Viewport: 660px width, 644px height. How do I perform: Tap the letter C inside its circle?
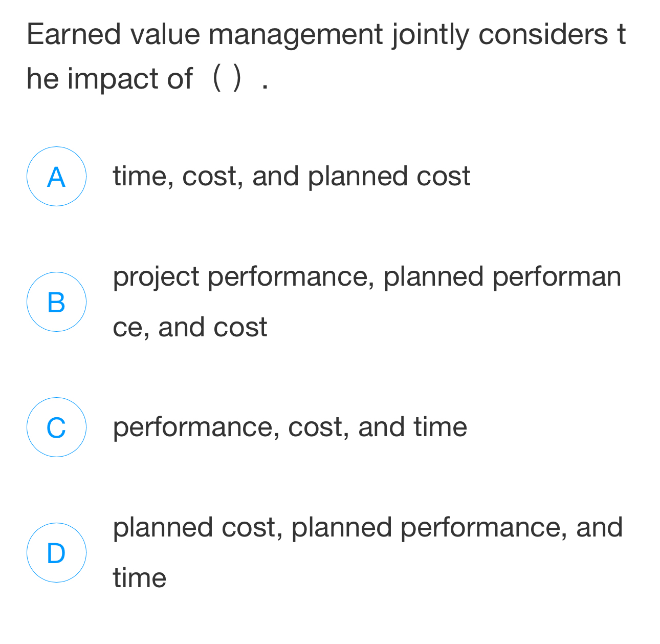56,427
